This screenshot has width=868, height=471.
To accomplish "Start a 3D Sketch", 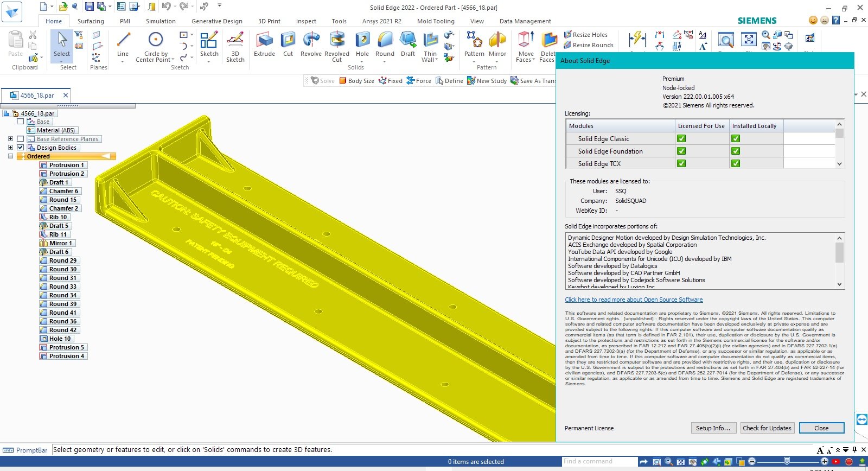I will (x=235, y=47).
